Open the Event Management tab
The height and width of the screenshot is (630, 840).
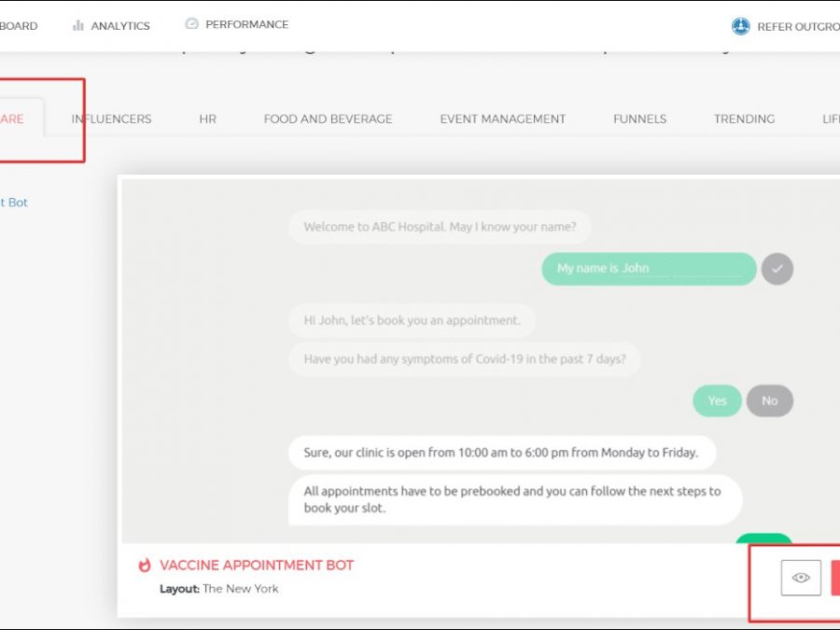pos(502,119)
